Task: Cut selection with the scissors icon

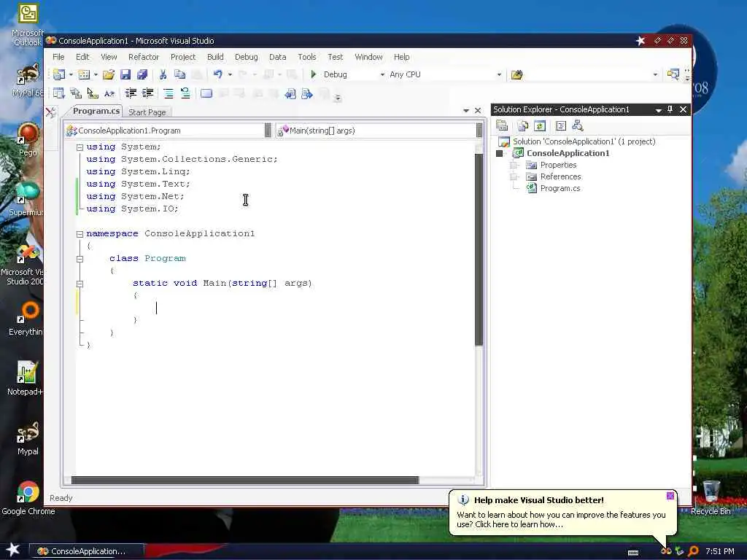Action: tap(163, 74)
